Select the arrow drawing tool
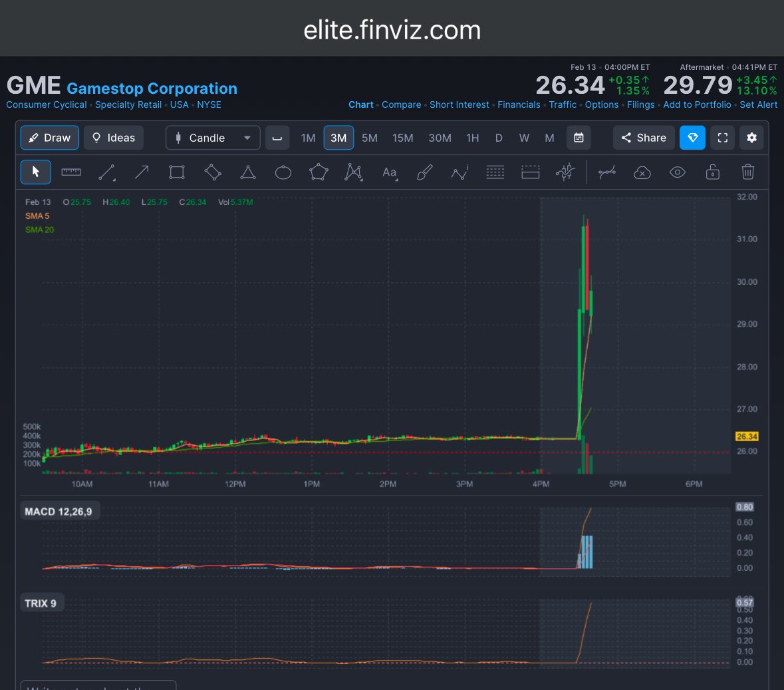Image resolution: width=784 pixels, height=690 pixels. tap(142, 172)
